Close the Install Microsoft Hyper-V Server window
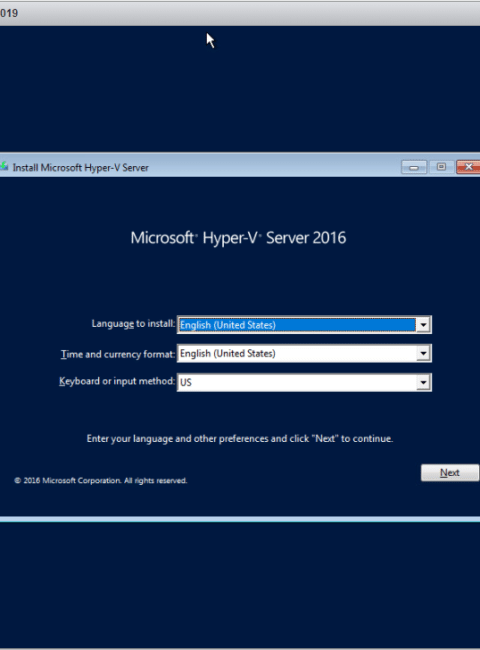 468,167
